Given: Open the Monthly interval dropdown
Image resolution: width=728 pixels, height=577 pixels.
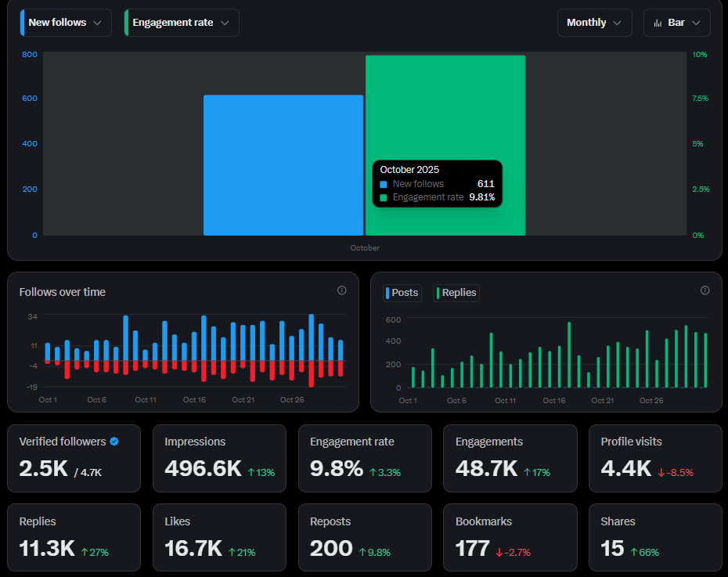Looking at the screenshot, I should (594, 23).
